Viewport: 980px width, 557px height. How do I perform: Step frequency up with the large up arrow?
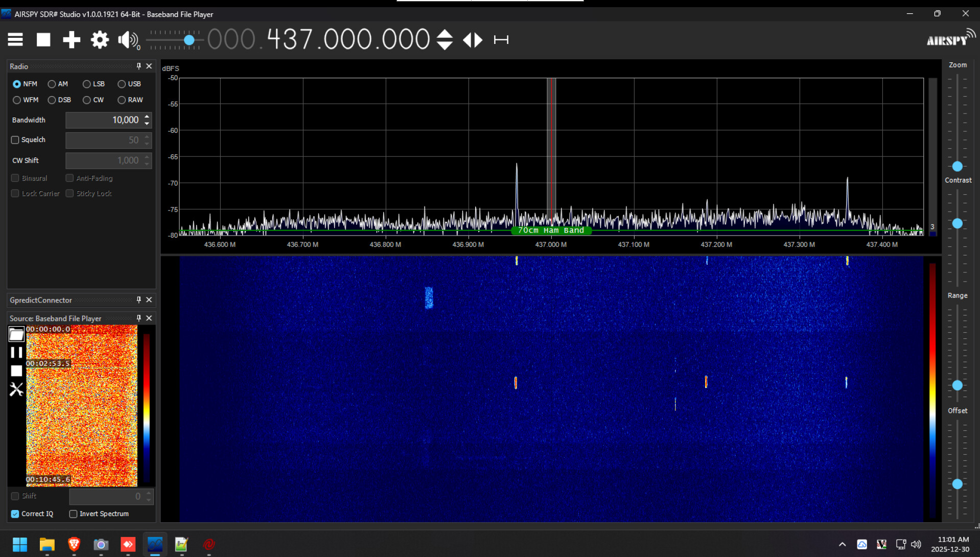tap(445, 34)
